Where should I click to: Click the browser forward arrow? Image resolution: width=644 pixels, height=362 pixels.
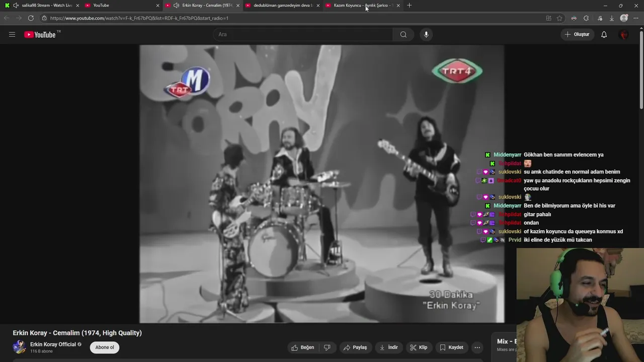[x=19, y=18]
